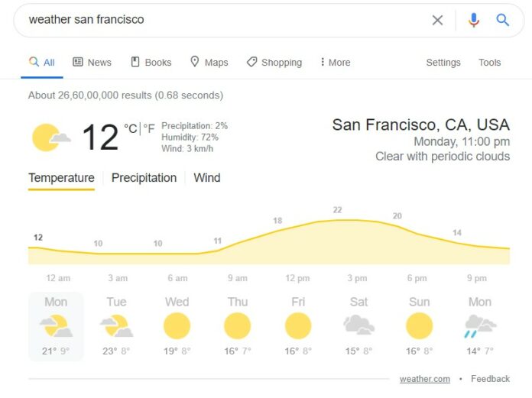532x398 pixels.
Task: Open the Settings menu
Action: [x=443, y=63]
